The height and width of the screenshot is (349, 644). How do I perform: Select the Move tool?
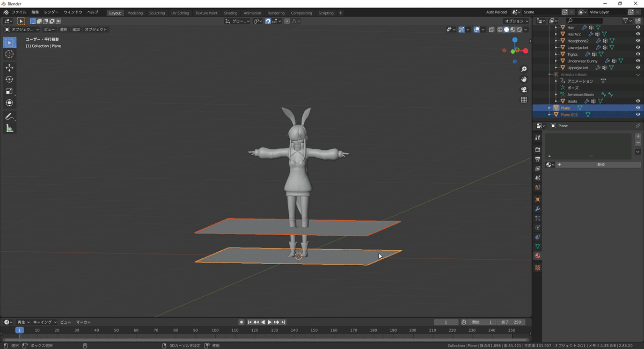[10, 68]
